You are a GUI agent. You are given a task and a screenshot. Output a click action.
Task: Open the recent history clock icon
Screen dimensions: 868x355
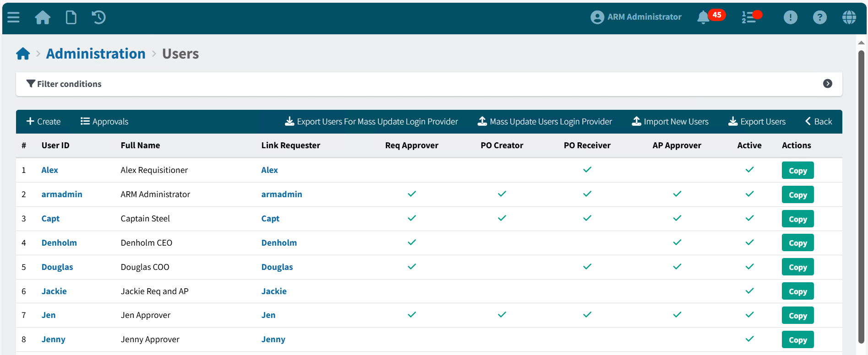[98, 17]
